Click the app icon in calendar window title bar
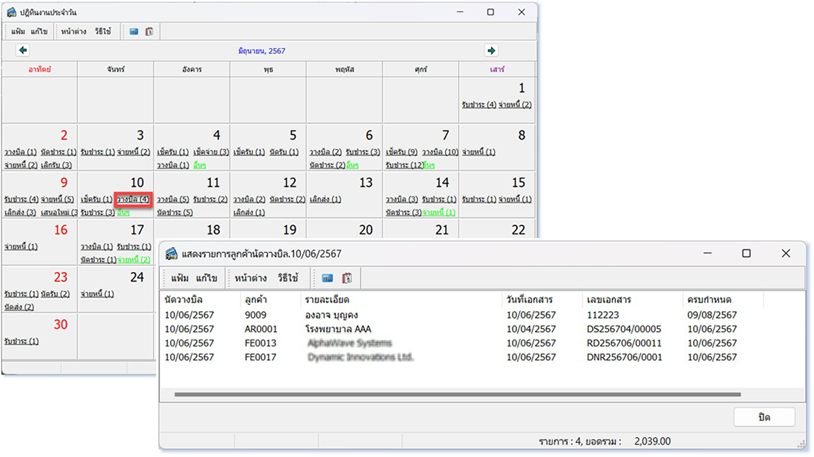The height and width of the screenshot is (457, 814). 11,12
